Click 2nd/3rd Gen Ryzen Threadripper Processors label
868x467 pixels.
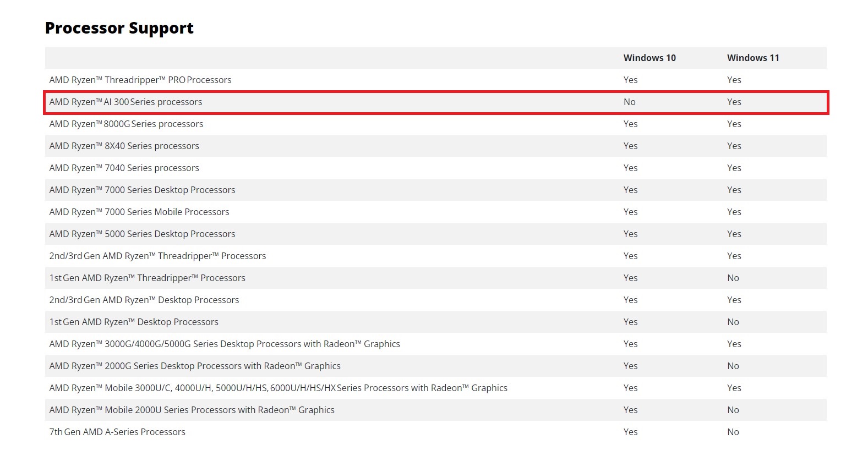click(157, 256)
